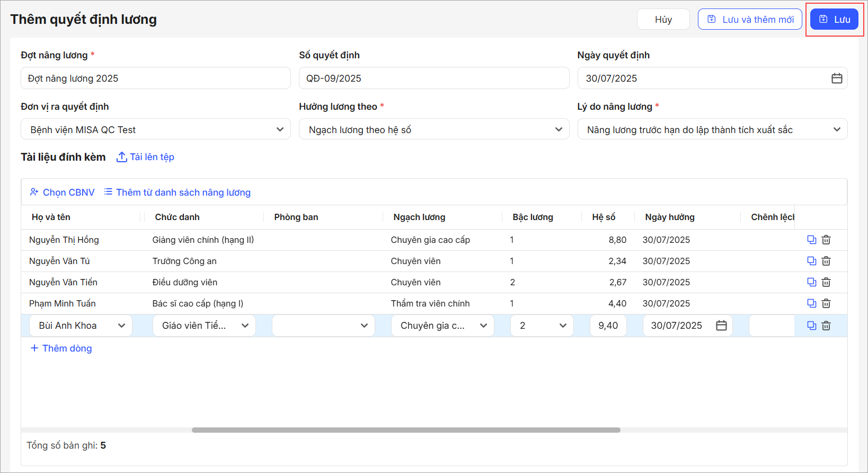This screenshot has width=868, height=473.
Task: Click the Phòng ban column header
Action: pos(296,217)
